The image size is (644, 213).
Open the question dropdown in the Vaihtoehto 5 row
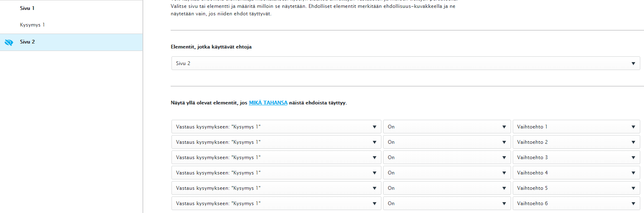click(x=276, y=188)
